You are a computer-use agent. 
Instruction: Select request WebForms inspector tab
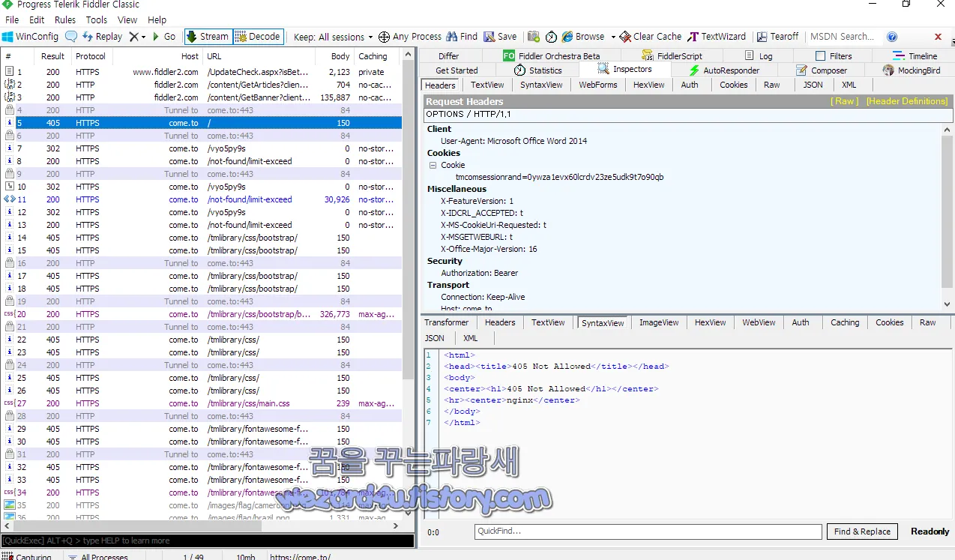point(598,85)
